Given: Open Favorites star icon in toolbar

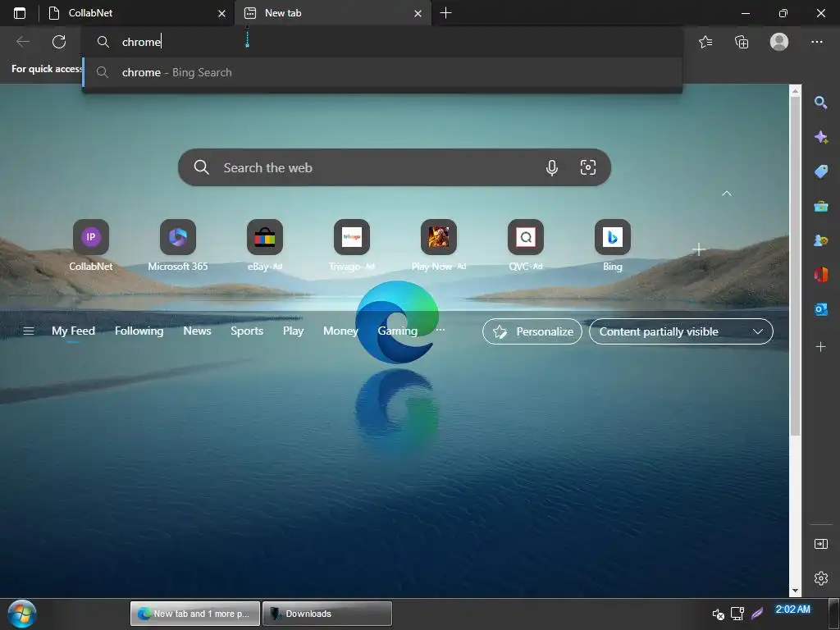Looking at the screenshot, I should (705, 42).
